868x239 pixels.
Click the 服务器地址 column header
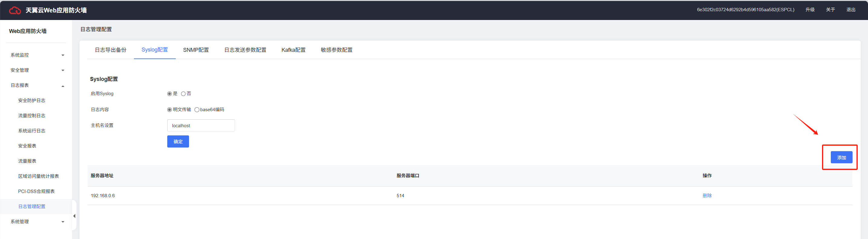click(x=102, y=176)
